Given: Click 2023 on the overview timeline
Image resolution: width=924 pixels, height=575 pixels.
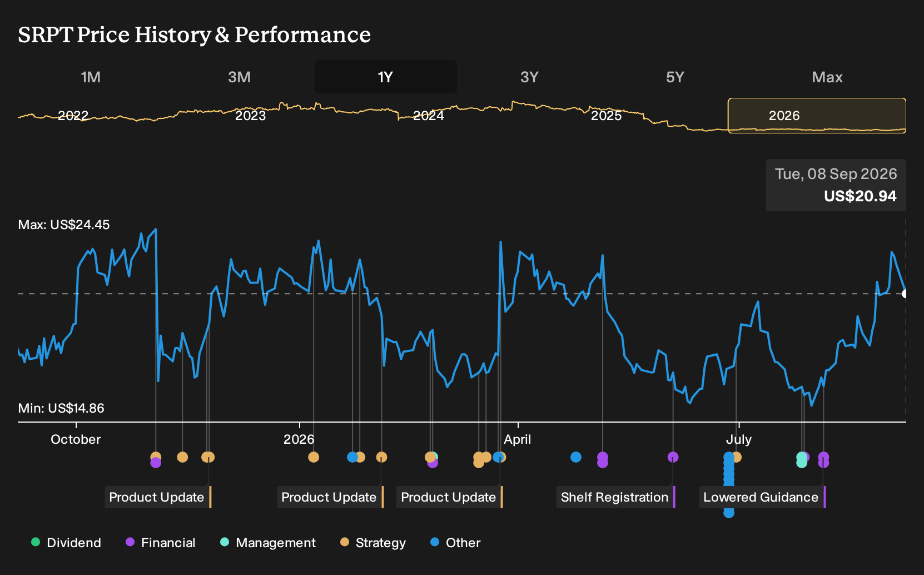Looking at the screenshot, I should click(x=250, y=116).
